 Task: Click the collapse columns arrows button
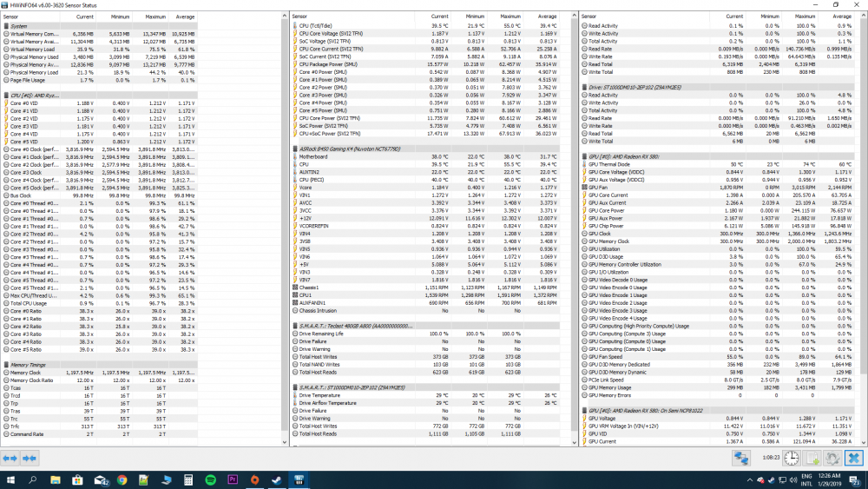30,458
